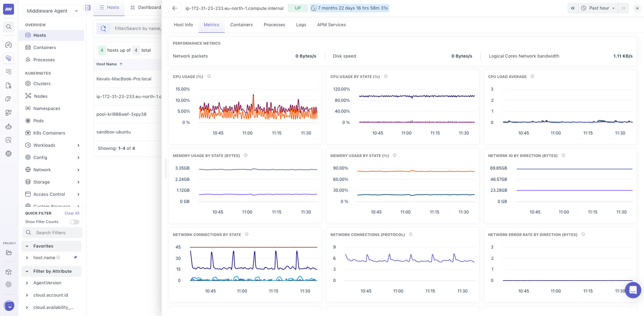Click Network Error Rate info icon

point(583,234)
